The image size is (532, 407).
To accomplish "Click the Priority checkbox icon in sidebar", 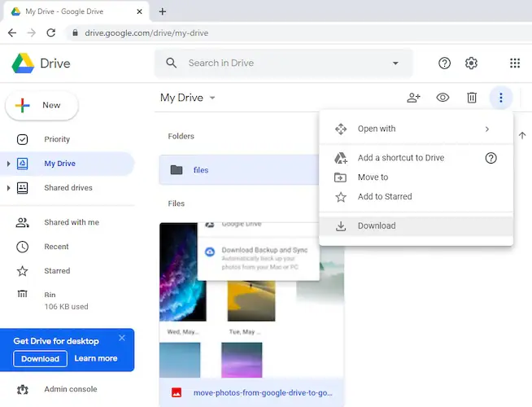I will (23, 139).
